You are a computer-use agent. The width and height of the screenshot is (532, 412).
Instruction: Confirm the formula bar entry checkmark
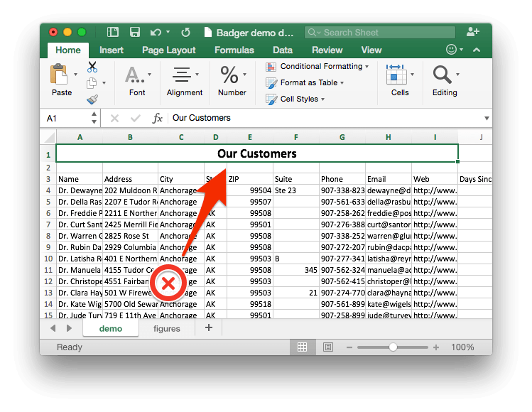tap(136, 119)
